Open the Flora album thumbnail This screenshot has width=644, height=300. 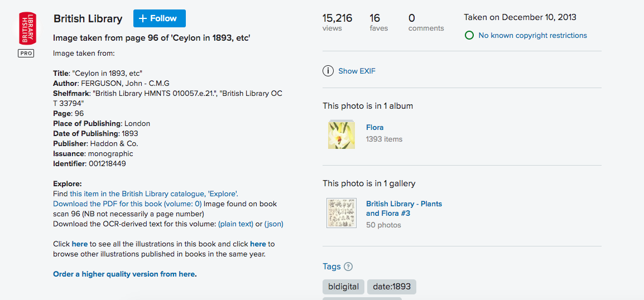point(342,134)
